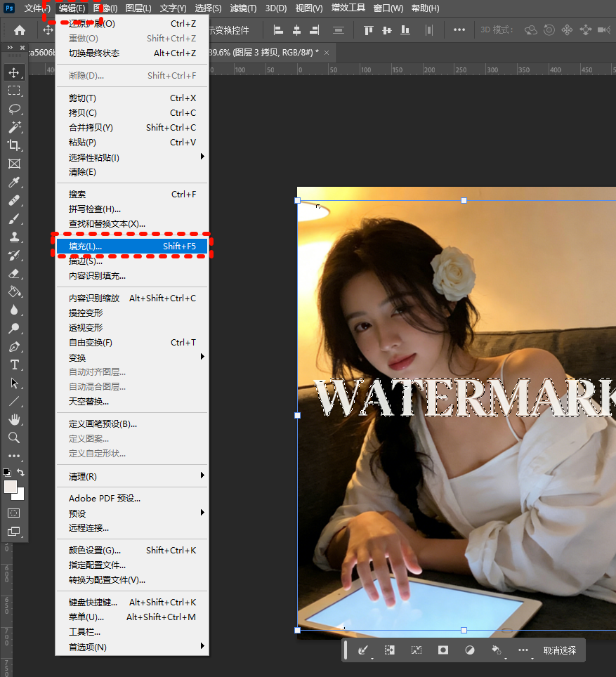Viewport: 616px width, 677px height.
Task: Click the foreground color swatch
Action: tap(11, 486)
